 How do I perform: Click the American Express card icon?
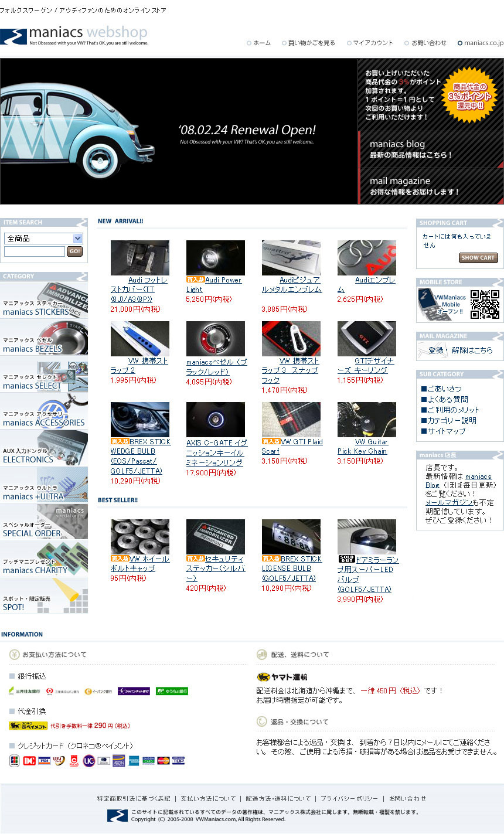(134, 761)
